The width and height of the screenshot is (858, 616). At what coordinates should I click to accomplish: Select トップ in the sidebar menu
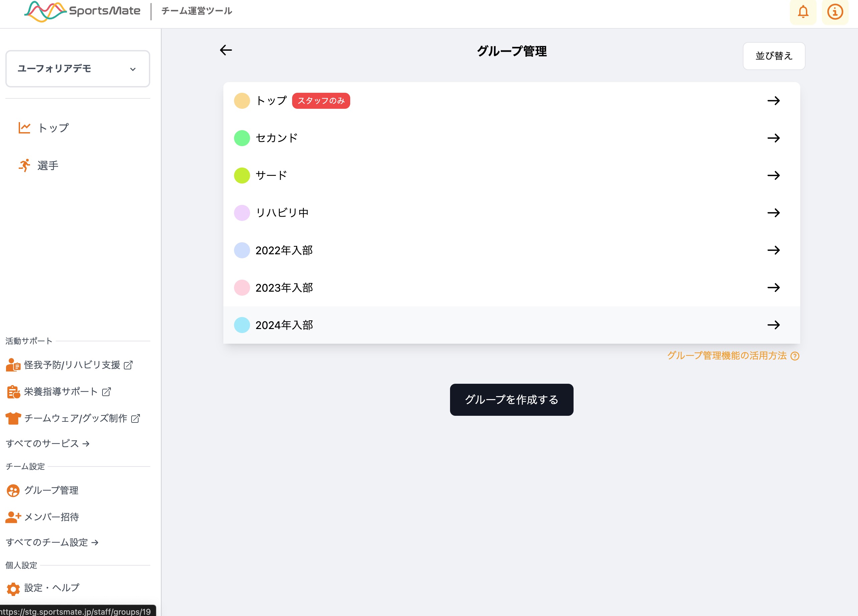pyautogui.click(x=53, y=128)
